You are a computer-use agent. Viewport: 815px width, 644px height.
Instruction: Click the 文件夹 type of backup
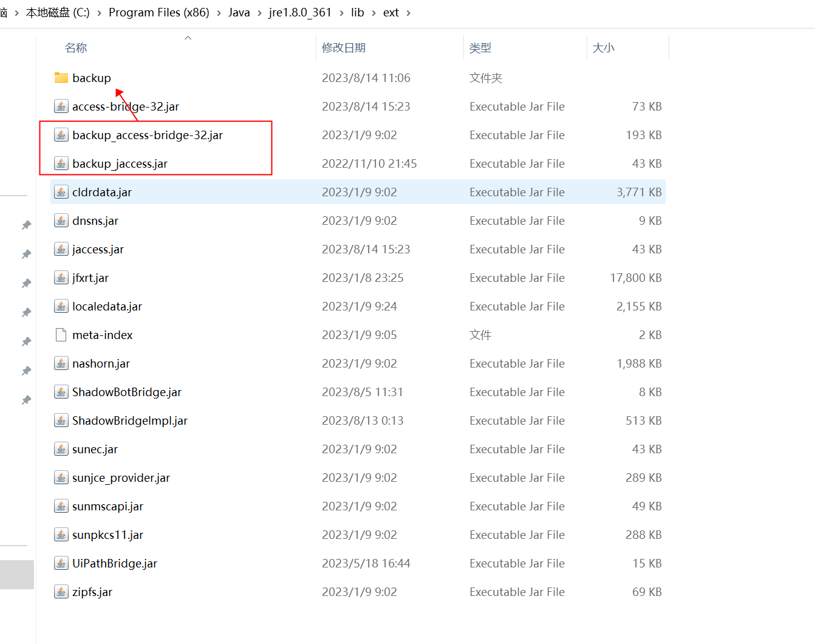point(486,78)
